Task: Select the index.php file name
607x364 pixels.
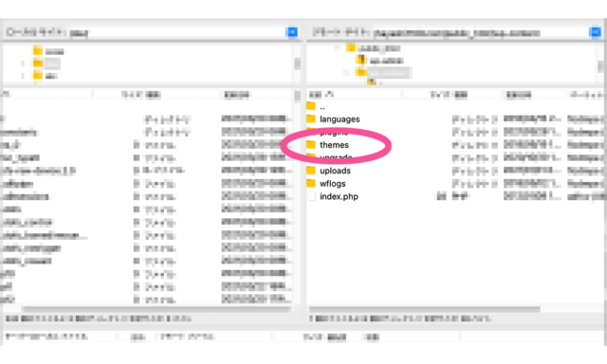Action: [x=339, y=196]
